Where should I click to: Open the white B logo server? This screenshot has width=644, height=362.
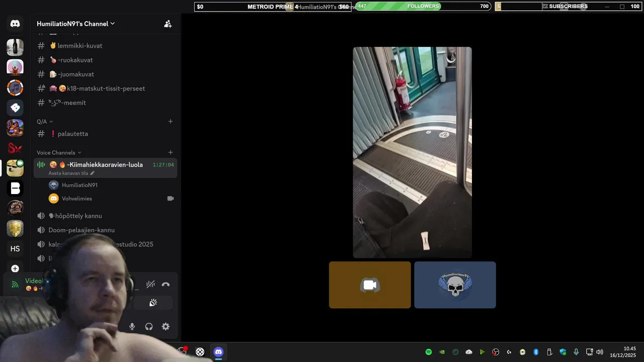coord(15,188)
